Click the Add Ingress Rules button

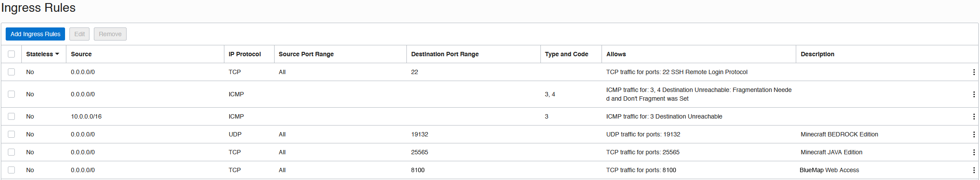click(35, 34)
